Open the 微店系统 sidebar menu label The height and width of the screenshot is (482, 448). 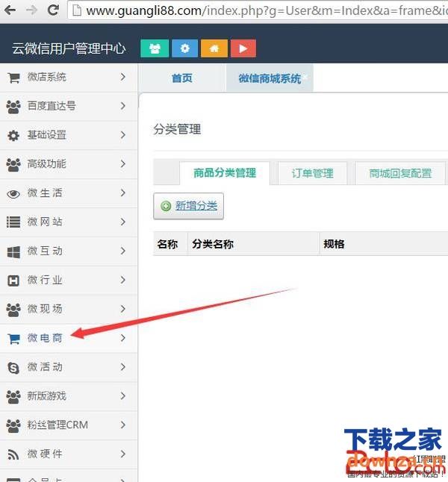click(x=47, y=77)
